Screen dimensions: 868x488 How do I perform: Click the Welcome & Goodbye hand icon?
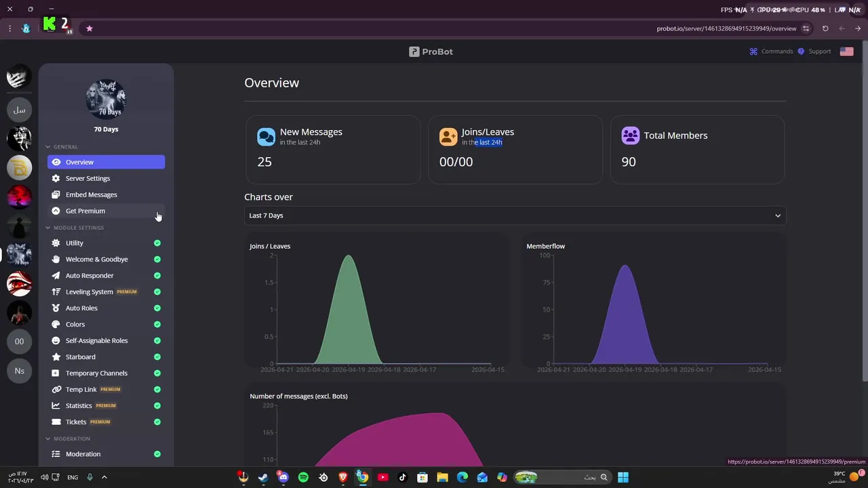(x=56, y=259)
